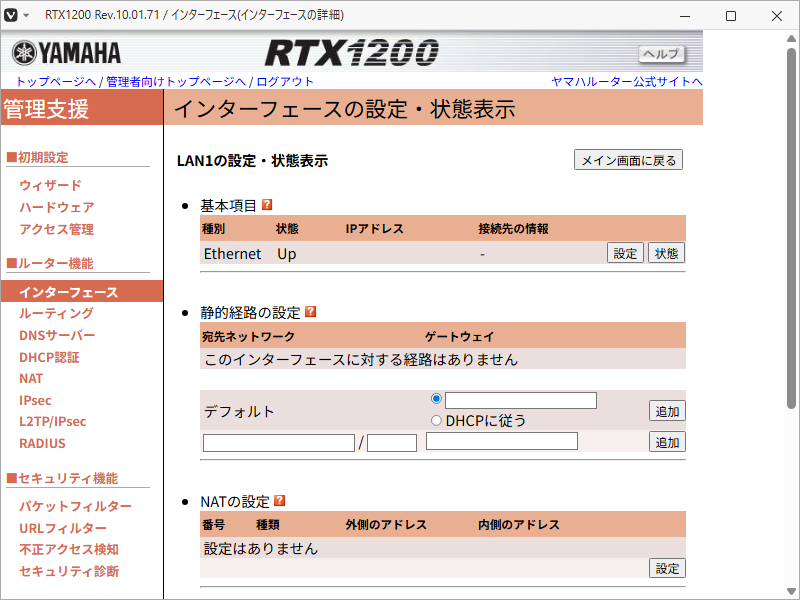Click the 内側のアドレス column header

[x=519, y=524]
